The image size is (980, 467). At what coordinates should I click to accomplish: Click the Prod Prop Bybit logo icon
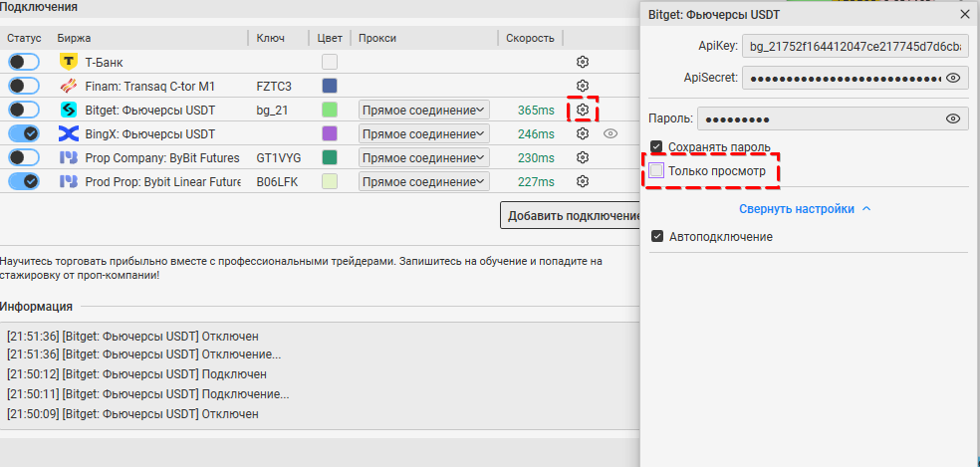(x=68, y=181)
